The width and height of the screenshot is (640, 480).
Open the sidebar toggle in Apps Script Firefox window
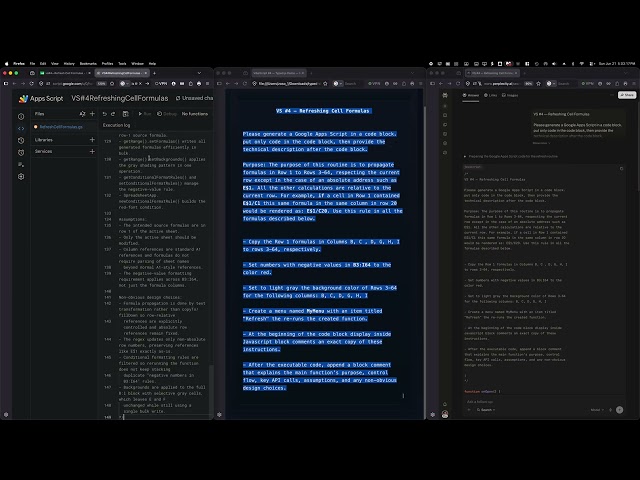click(6, 84)
